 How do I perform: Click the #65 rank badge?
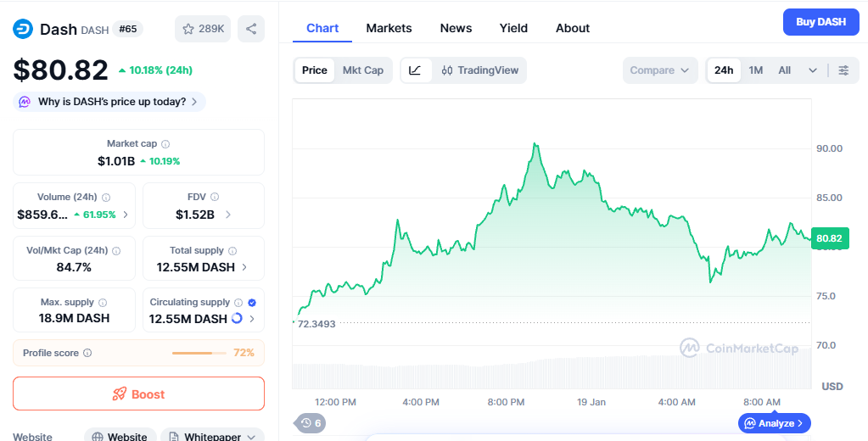(128, 29)
